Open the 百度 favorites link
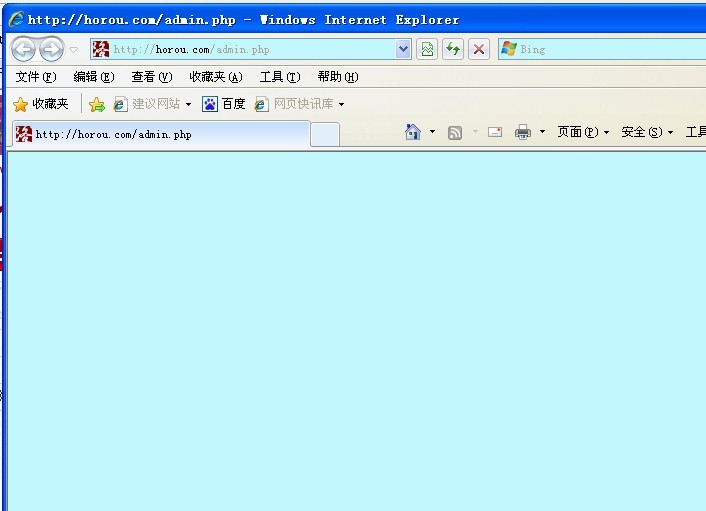Viewport: 706px width, 511px height. coord(224,104)
